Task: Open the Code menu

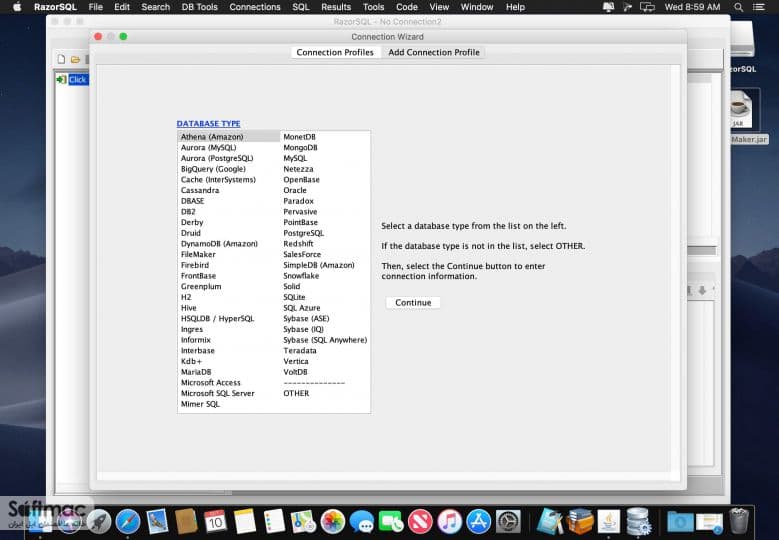Action: click(406, 7)
